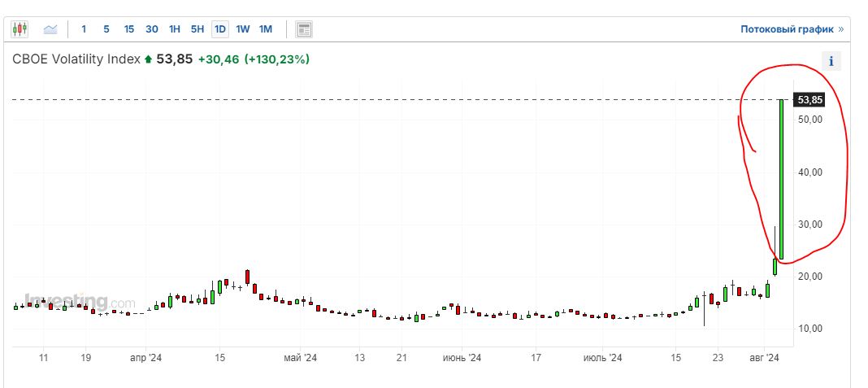Viewport: 868px width, 388px height.
Task: Open the 'Потоковый график' link
Action: tap(787, 29)
